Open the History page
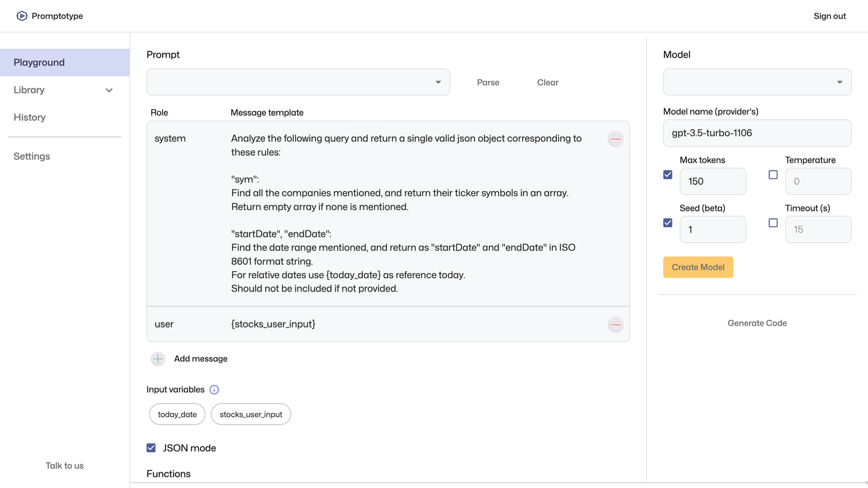 [30, 117]
